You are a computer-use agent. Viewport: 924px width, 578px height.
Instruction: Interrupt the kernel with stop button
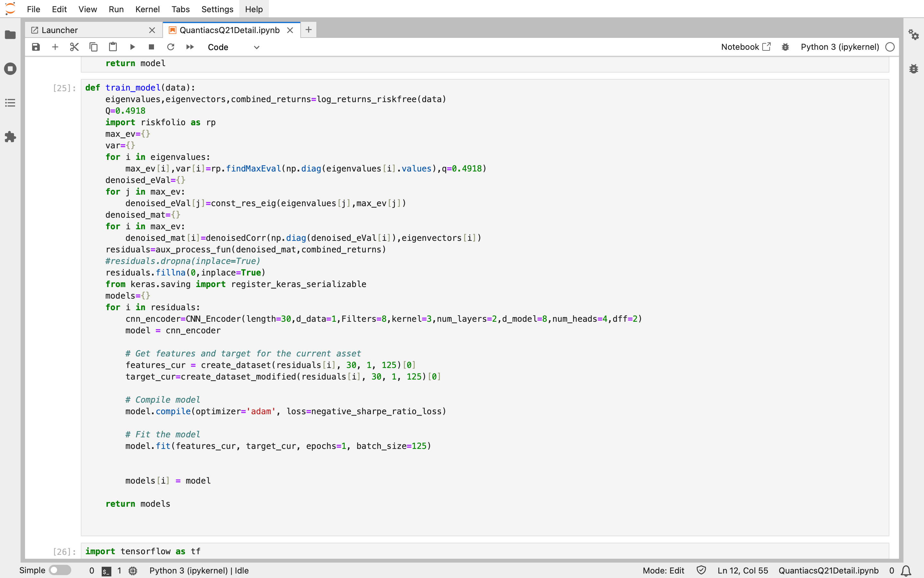151,47
